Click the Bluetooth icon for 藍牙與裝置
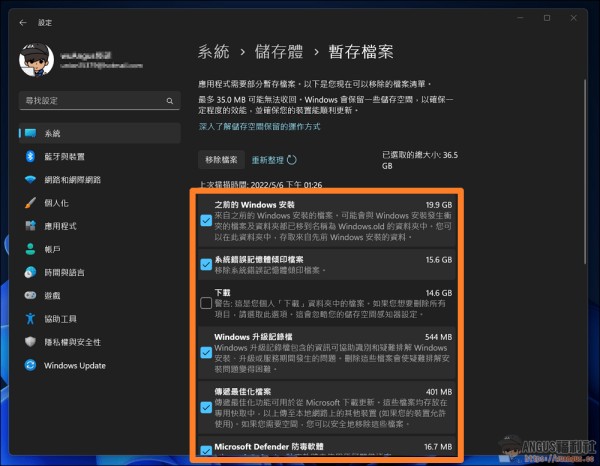Image resolution: width=600 pixels, height=466 pixels. click(30, 156)
